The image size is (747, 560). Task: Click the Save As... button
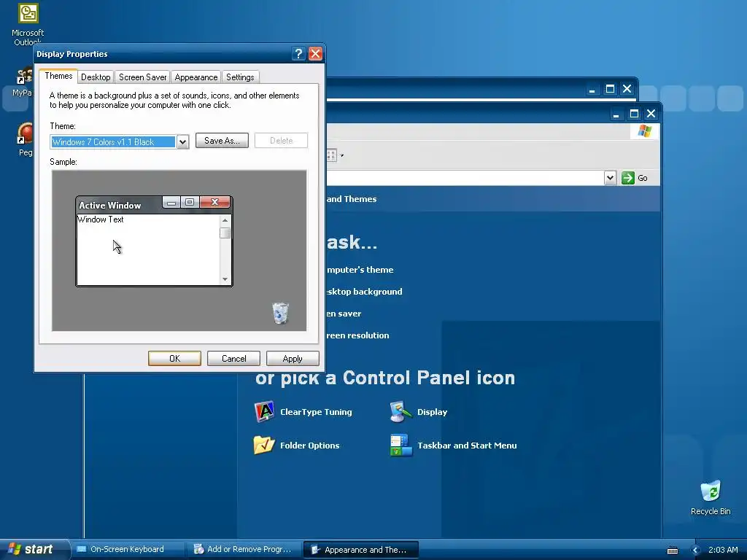pyautogui.click(x=222, y=141)
